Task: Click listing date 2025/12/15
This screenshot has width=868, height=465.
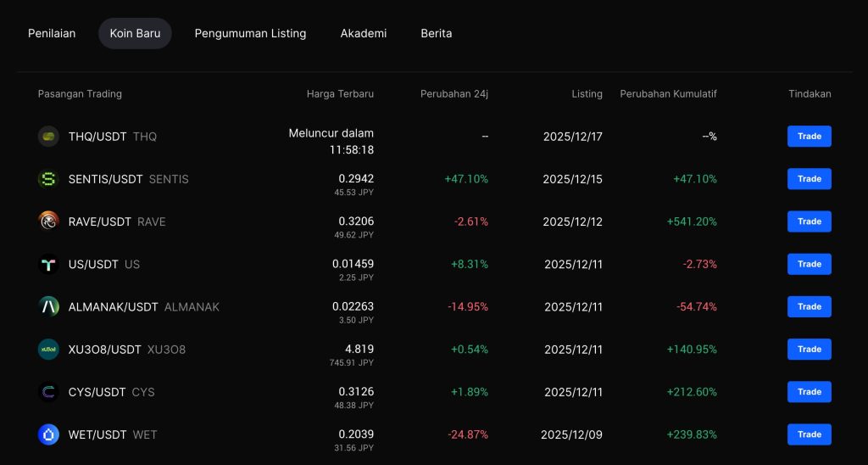Action: click(572, 179)
